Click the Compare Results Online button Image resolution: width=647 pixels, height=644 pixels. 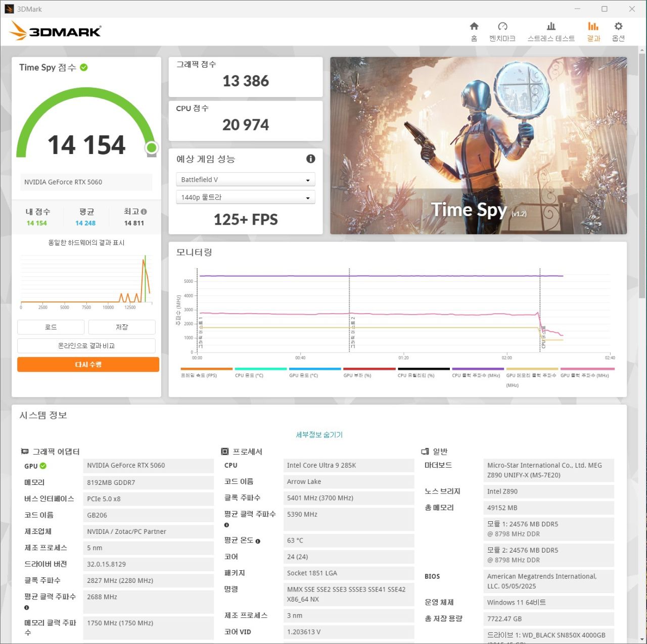(x=86, y=346)
